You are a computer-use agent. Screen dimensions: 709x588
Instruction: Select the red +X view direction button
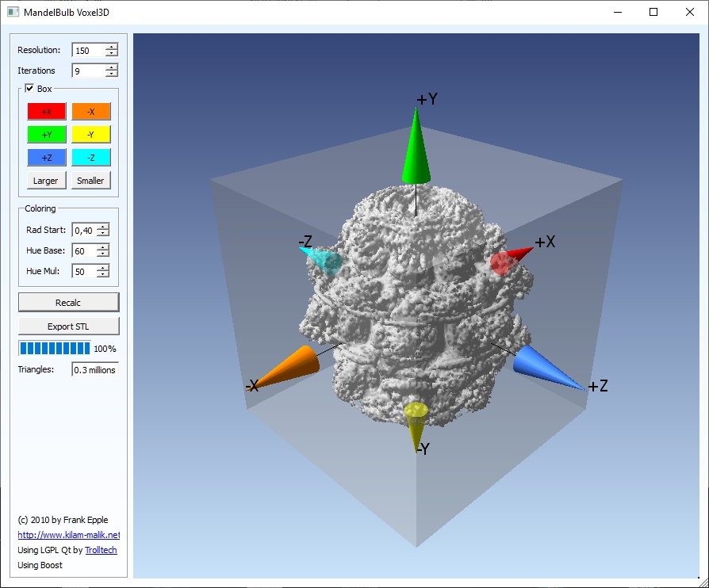(46, 111)
